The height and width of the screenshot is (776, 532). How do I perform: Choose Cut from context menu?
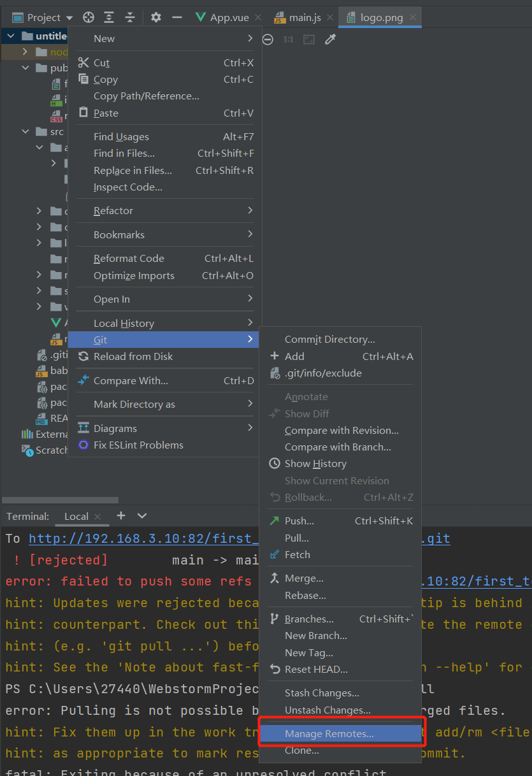[x=164, y=62]
